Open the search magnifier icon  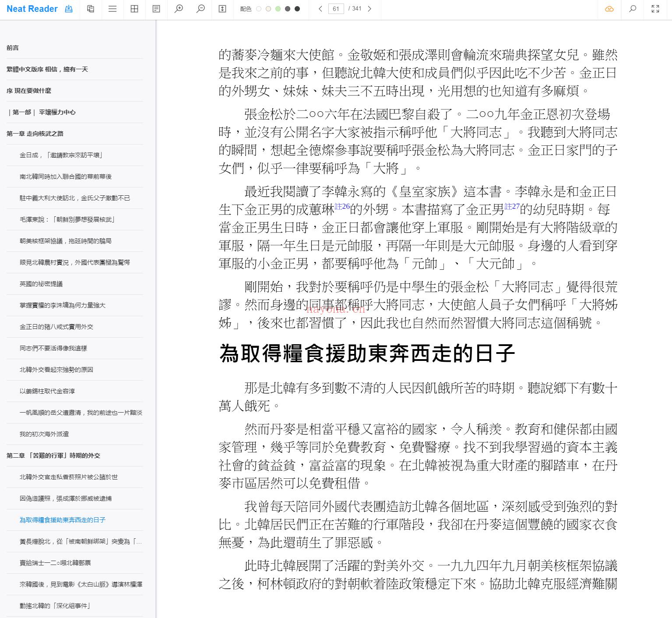[633, 9]
